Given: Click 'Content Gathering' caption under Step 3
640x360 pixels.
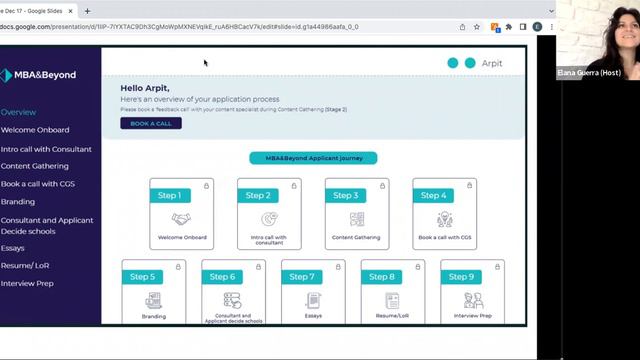Looking at the screenshot, I should (x=356, y=237).
